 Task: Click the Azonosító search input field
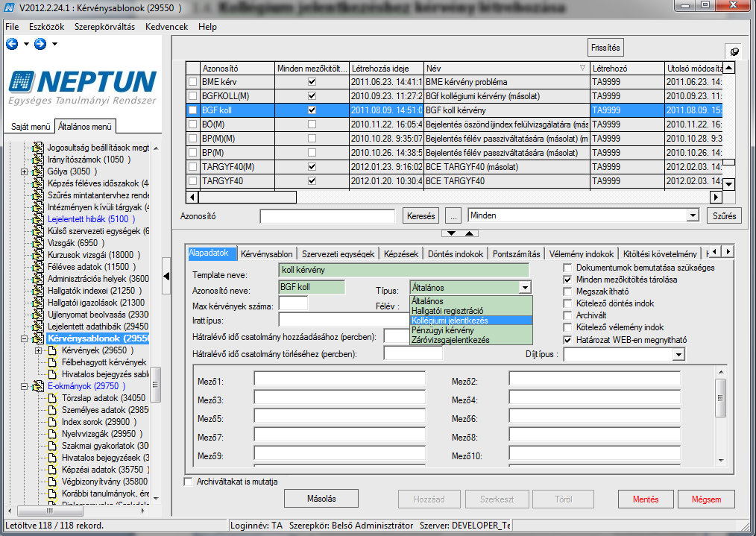[327, 216]
